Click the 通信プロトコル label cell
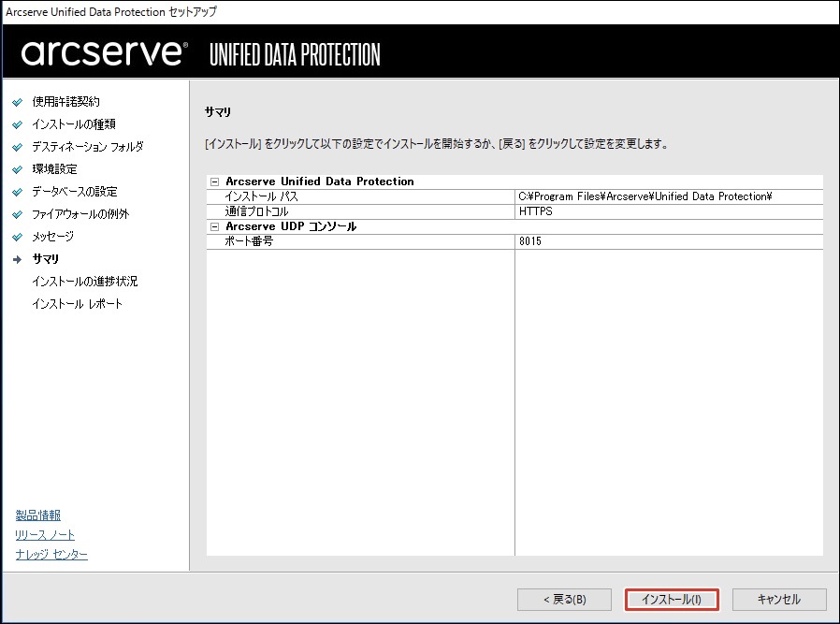 coord(360,211)
